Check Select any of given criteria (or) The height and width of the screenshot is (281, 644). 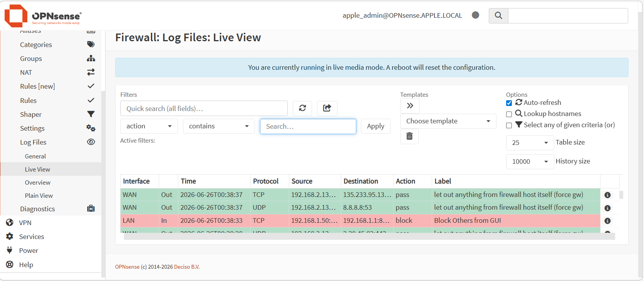[x=509, y=125]
